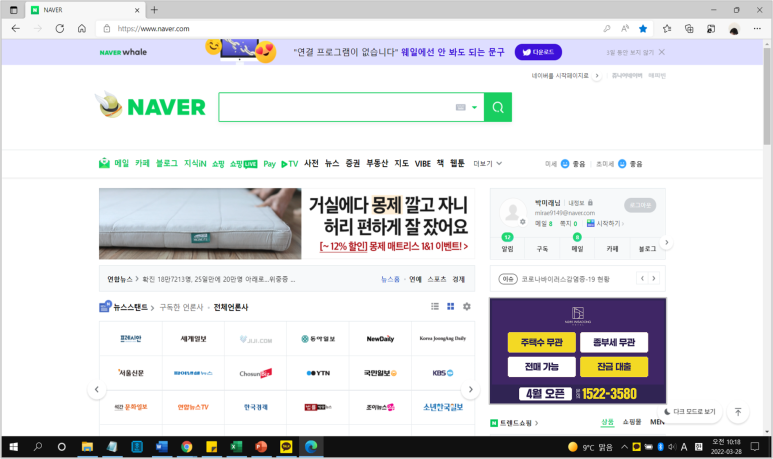Screen dimensions: 773x459
Task: Toggle 다크 모드 보기 button
Action: coord(690,412)
